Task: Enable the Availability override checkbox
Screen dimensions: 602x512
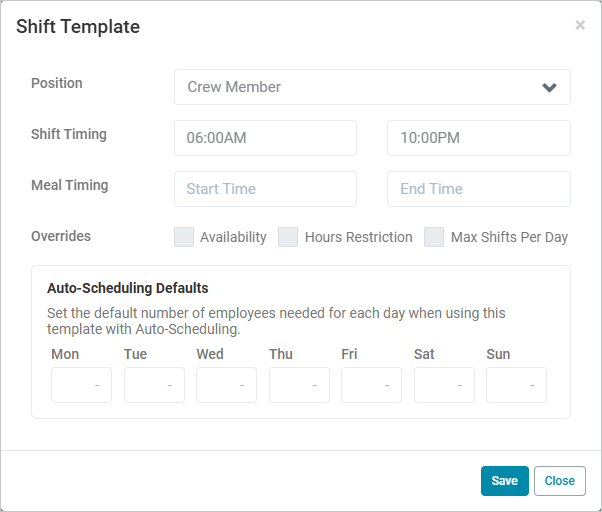Action: pyautogui.click(x=184, y=237)
